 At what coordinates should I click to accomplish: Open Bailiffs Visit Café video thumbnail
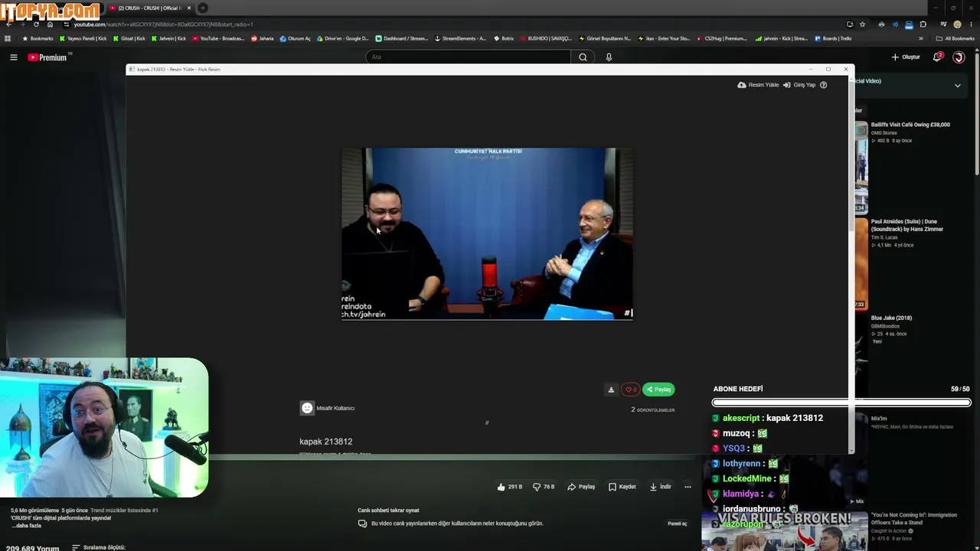[861, 166]
